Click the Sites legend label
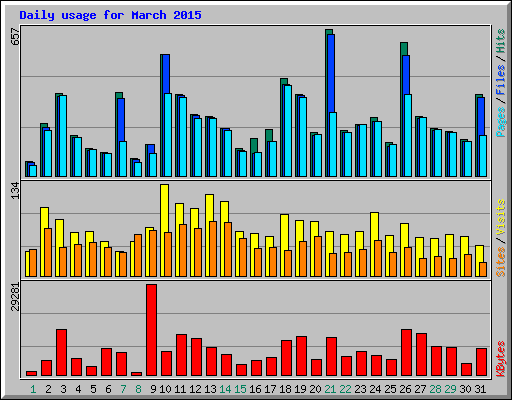Viewport: 512px width, 400px height. click(x=500, y=262)
